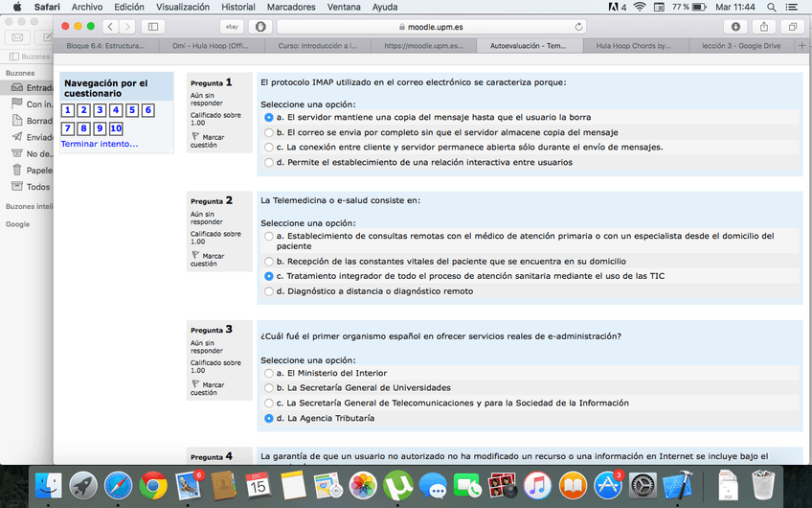The width and height of the screenshot is (812, 508).
Task: Click Terminar intento link
Action: coord(100,144)
